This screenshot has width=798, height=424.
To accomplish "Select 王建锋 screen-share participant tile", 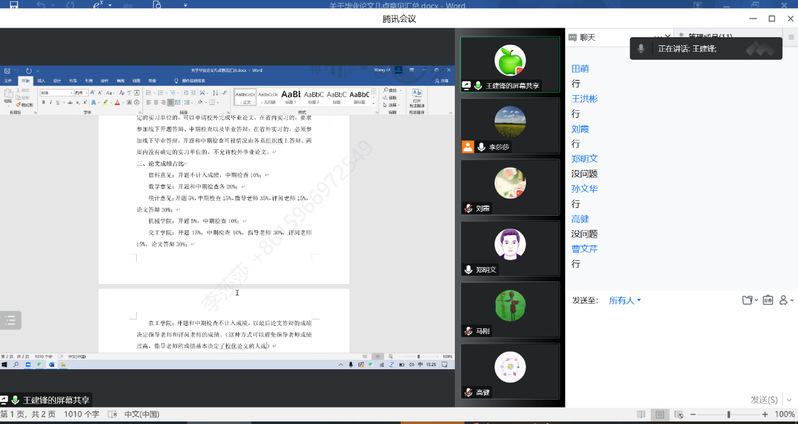I will coord(510,66).
